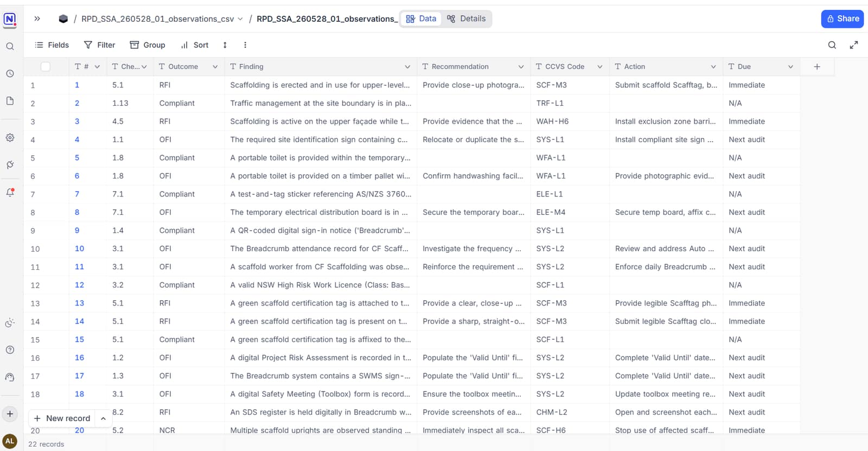This screenshot has height=451, width=868.
Task: Open integrations plug icon in sidebar
Action: 10,165
